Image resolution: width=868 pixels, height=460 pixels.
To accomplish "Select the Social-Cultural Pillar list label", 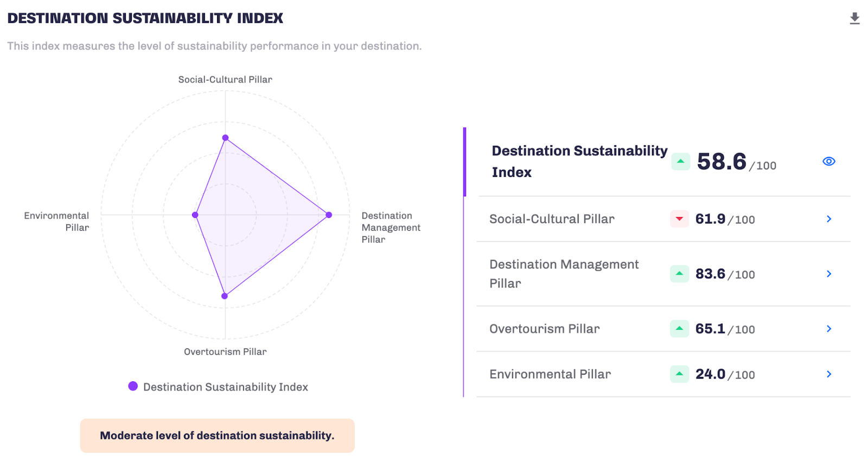I will 552,219.
